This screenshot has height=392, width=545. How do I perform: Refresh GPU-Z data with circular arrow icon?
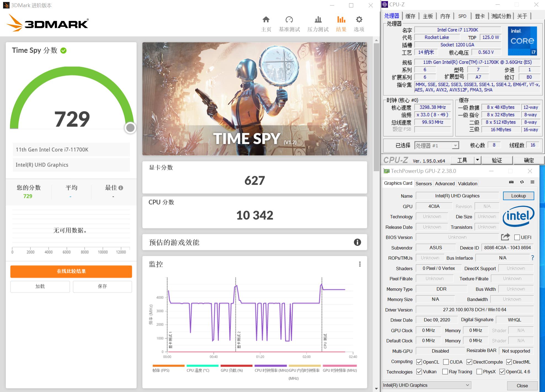pyautogui.click(x=522, y=182)
